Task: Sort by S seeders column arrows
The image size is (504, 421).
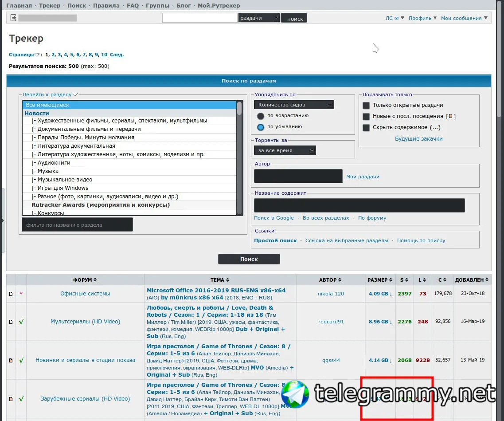Action: [406, 280]
